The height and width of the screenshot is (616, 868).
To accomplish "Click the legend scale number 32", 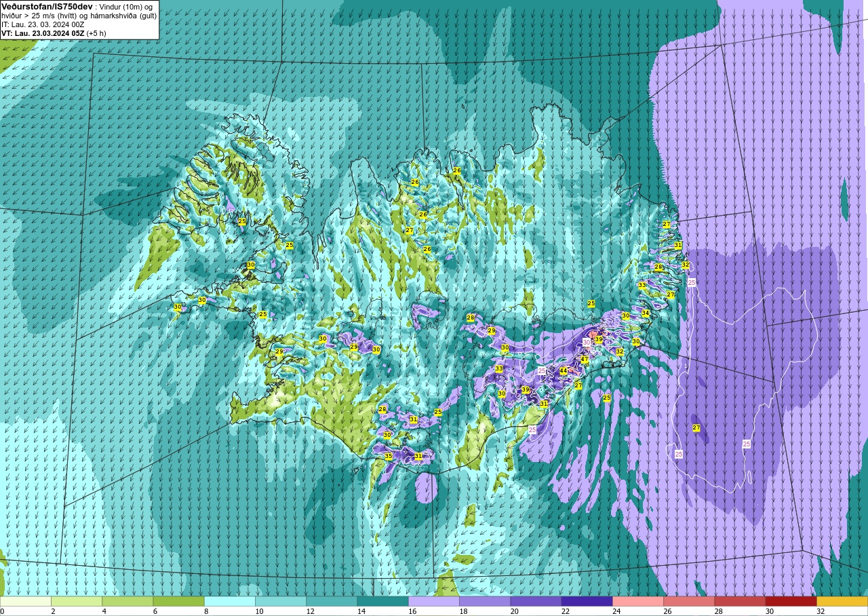I will coord(821,611).
